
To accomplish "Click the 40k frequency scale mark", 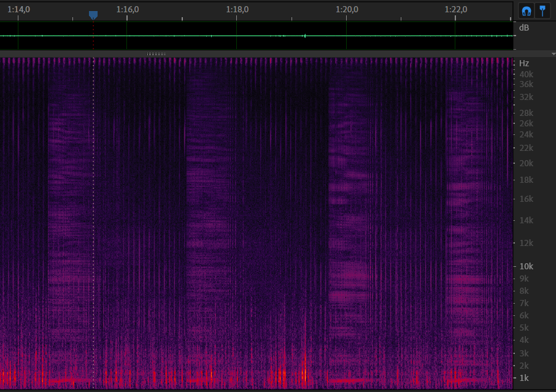I will (x=526, y=74).
